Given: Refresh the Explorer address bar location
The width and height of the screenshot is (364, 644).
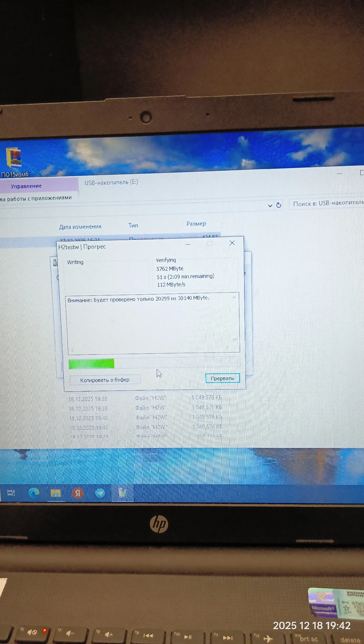Looking at the screenshot, I should pyautogui.click(x=279, y=205).
